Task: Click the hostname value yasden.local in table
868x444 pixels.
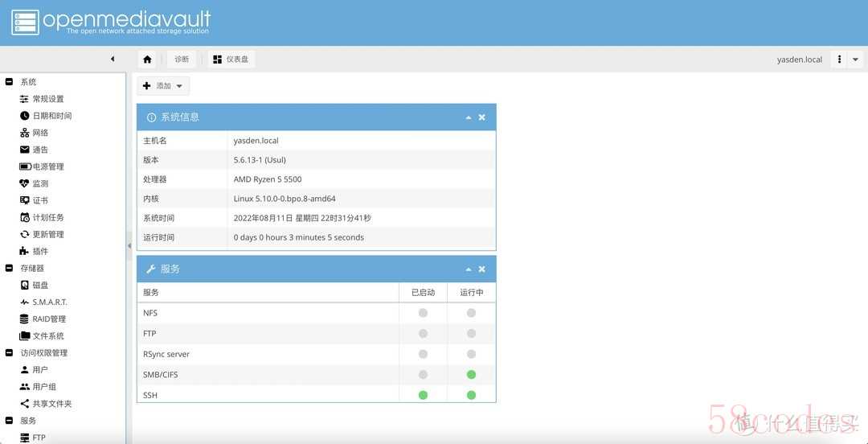Action: point(256,141)
